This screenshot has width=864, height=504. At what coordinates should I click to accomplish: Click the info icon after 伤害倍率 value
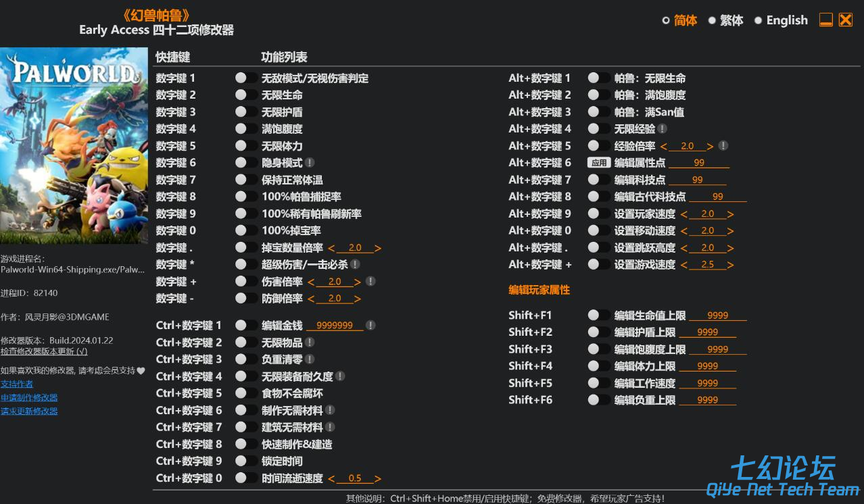point(370,281)
